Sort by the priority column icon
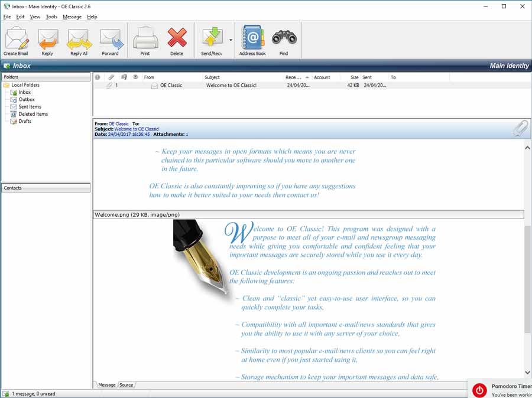The height and width of the screenshot is (398, 532). tap(98, 77)
